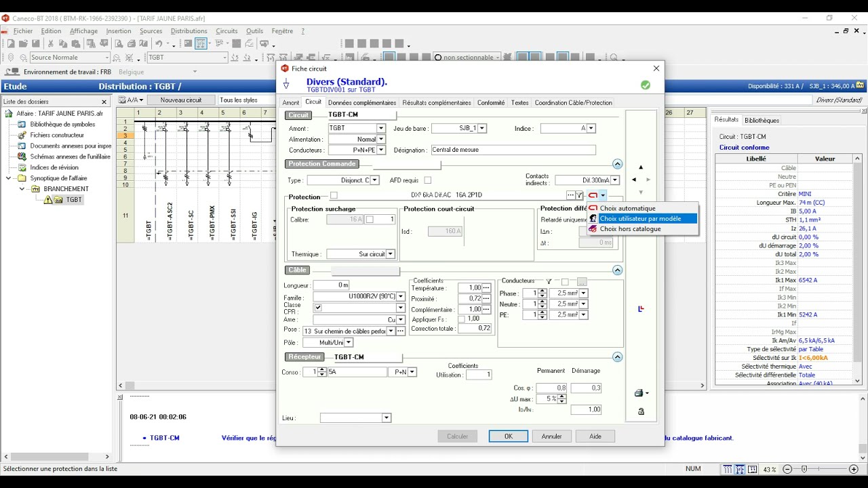Click the ellipsis beside Pose field
The image size is (868, 488).
(x=401, y=331)
